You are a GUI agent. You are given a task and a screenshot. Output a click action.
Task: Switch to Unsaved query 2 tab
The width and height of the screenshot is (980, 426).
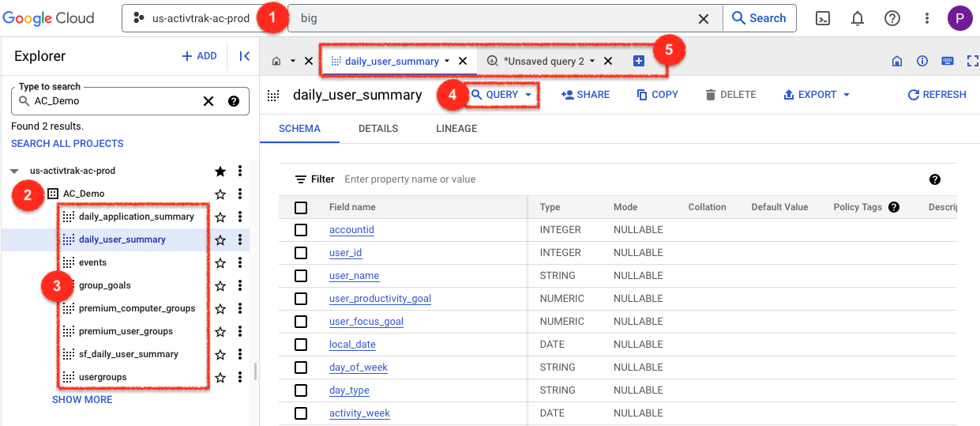tap(543, 61)
